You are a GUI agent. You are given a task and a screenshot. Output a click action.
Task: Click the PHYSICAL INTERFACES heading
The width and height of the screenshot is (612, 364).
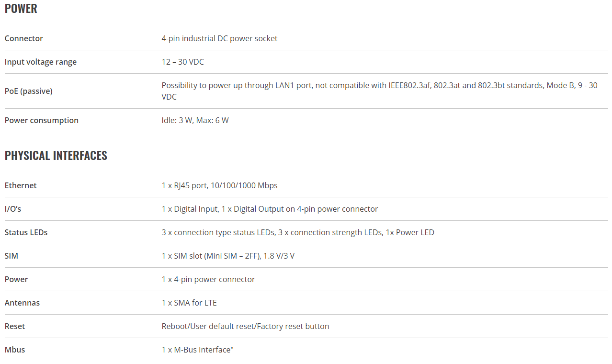pos(56,156)
